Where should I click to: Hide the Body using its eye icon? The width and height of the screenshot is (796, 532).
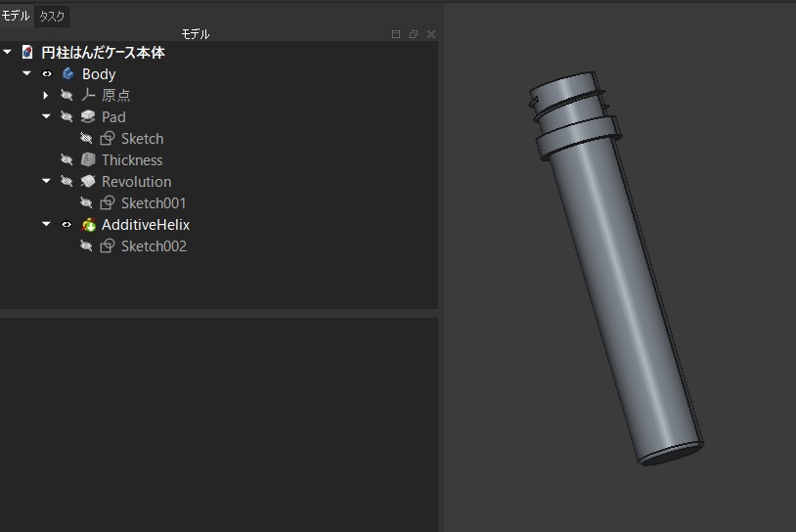(47, 73)
